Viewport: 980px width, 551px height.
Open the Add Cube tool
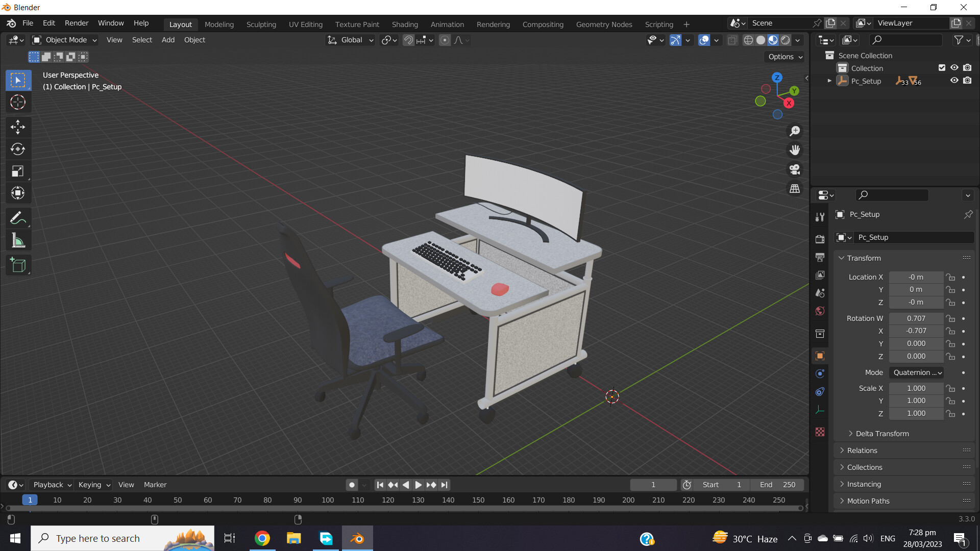click(x=18, y=265)
